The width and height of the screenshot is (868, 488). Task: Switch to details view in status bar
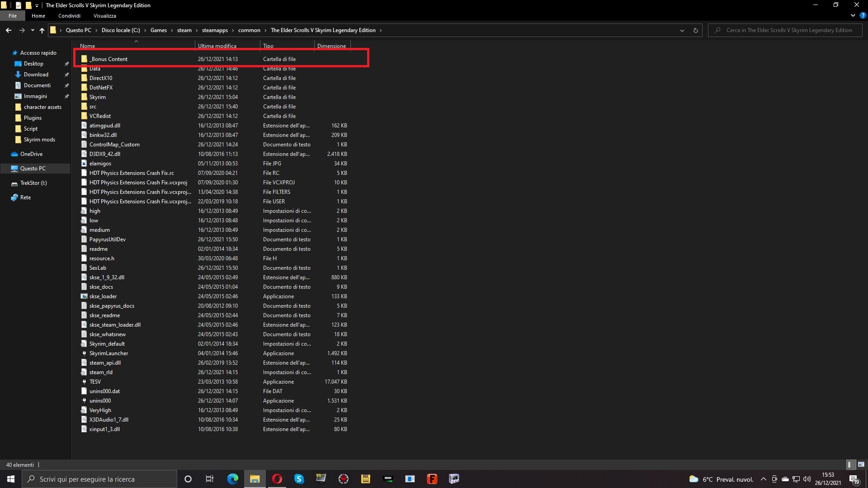[850, 465]
